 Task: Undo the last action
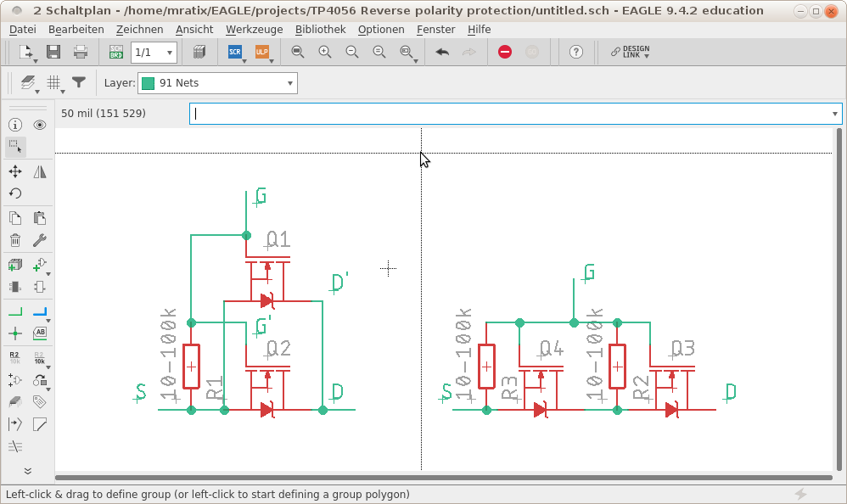point(442,52)
